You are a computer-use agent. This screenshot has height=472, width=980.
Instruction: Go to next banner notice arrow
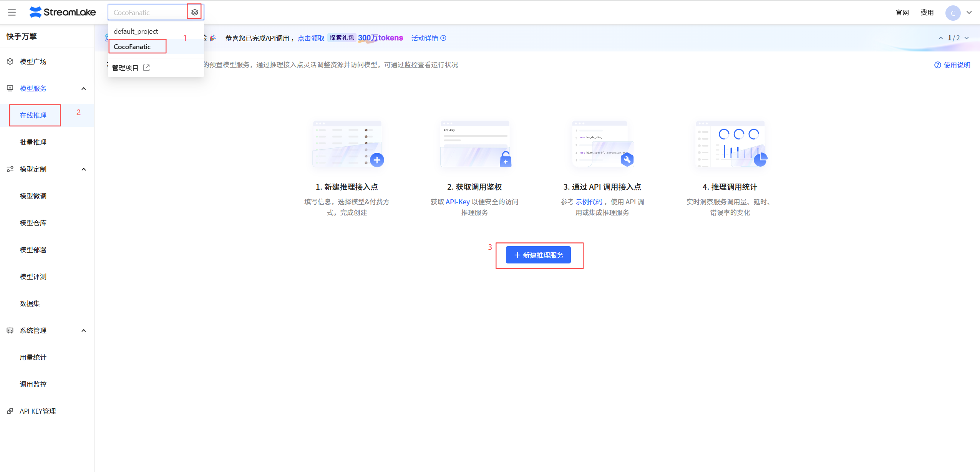[x=967, y=38]
